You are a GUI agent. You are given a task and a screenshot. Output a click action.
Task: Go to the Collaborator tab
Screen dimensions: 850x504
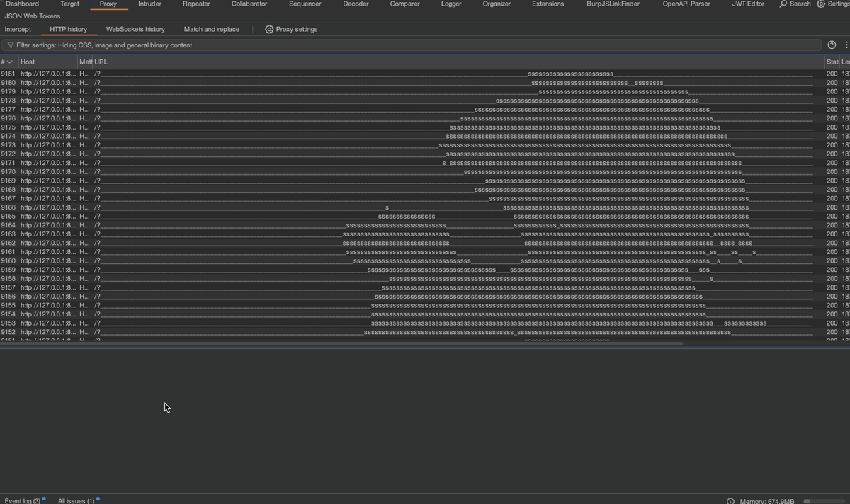[x=249, y=4]
